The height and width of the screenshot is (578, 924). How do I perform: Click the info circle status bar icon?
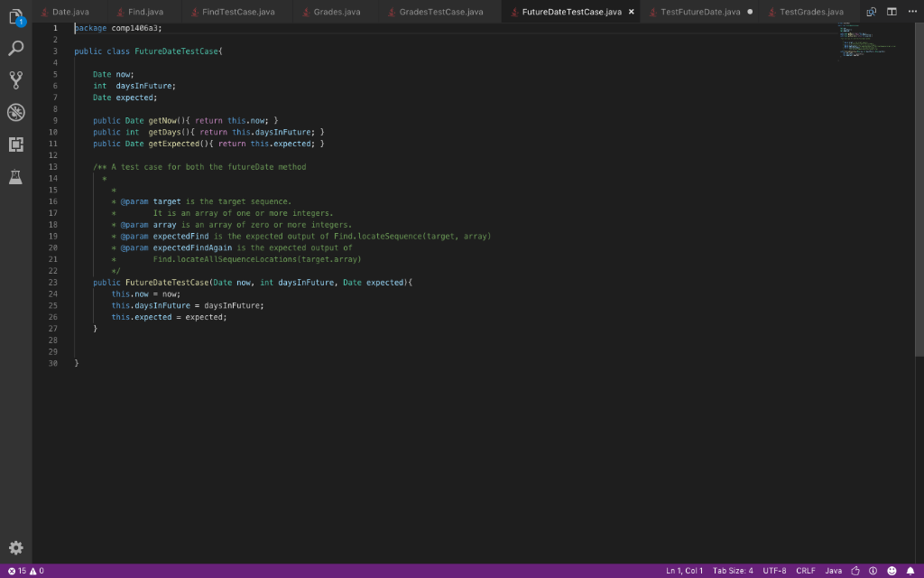pos(873,571)
